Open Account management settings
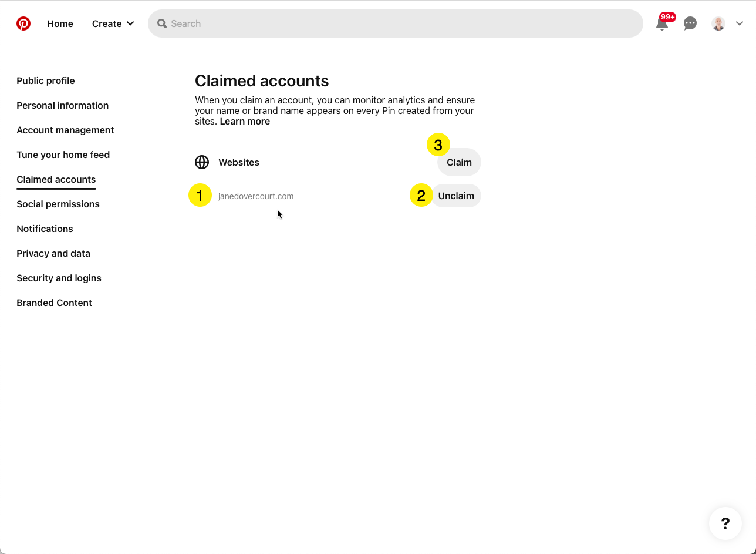 65,130
